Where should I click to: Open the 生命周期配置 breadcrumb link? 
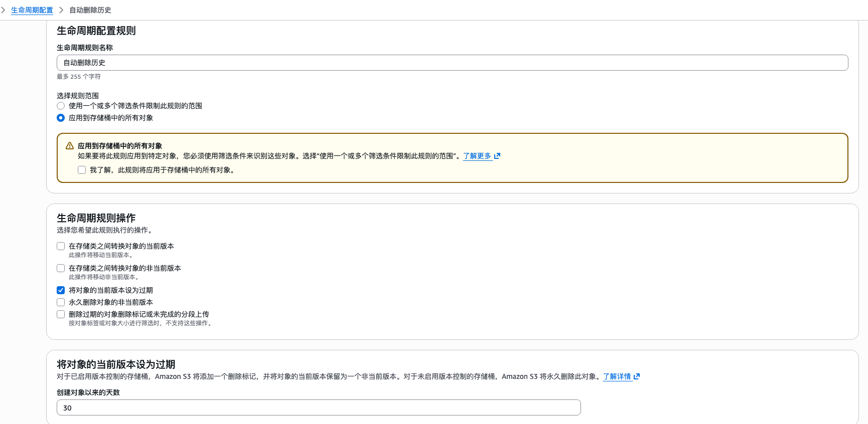[32, 10]
